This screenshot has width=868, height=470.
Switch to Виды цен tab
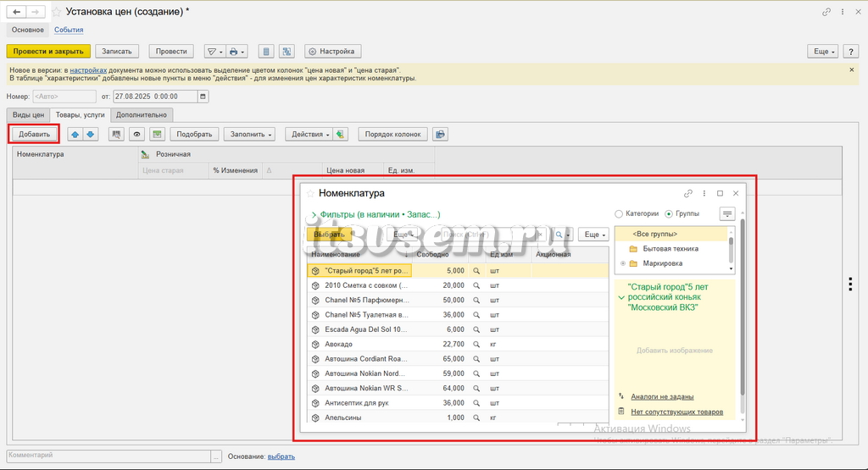(x=28, y=115)
